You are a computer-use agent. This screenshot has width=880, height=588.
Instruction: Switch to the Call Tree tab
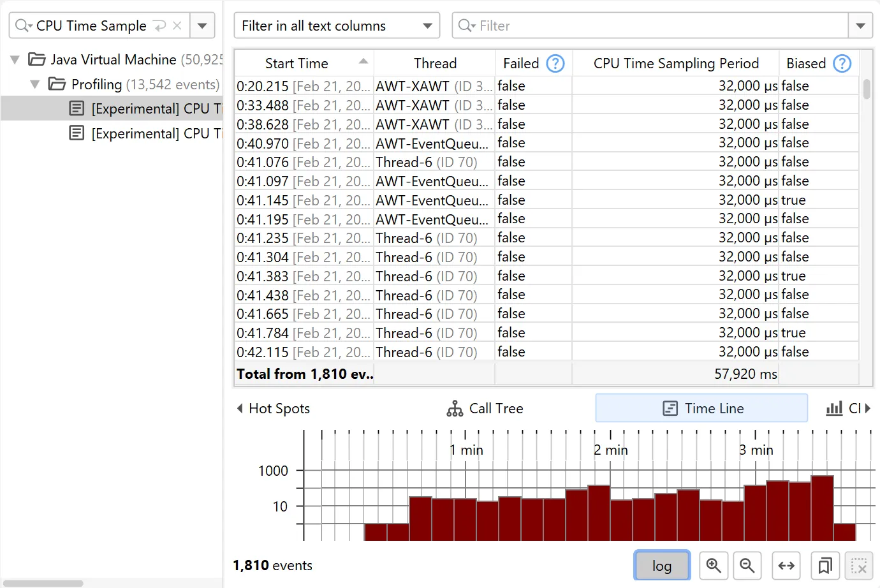[x=496, y=408]
